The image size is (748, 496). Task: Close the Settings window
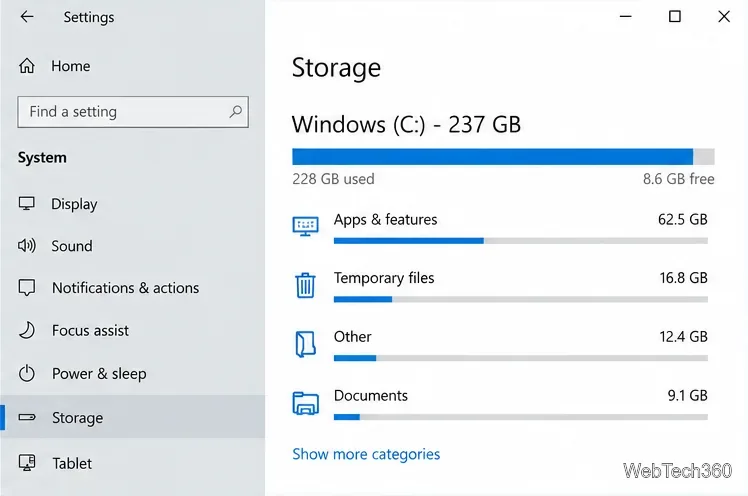pos(724,17)
